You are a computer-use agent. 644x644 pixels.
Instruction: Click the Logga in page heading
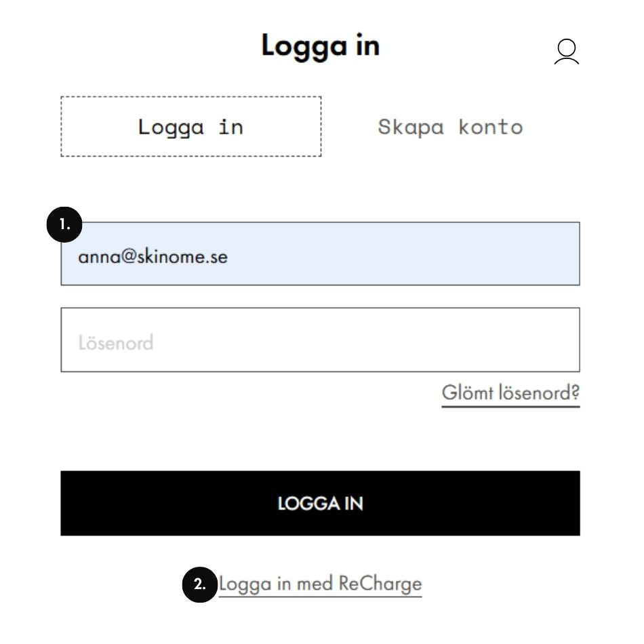point(320,45)
